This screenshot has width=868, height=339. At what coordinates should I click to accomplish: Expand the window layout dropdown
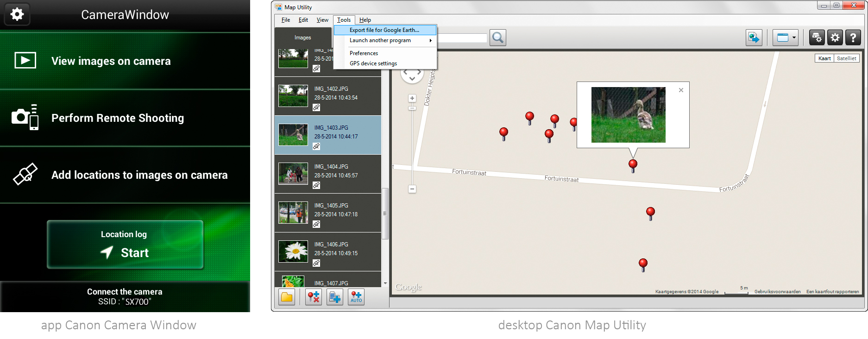coord(794,38)
